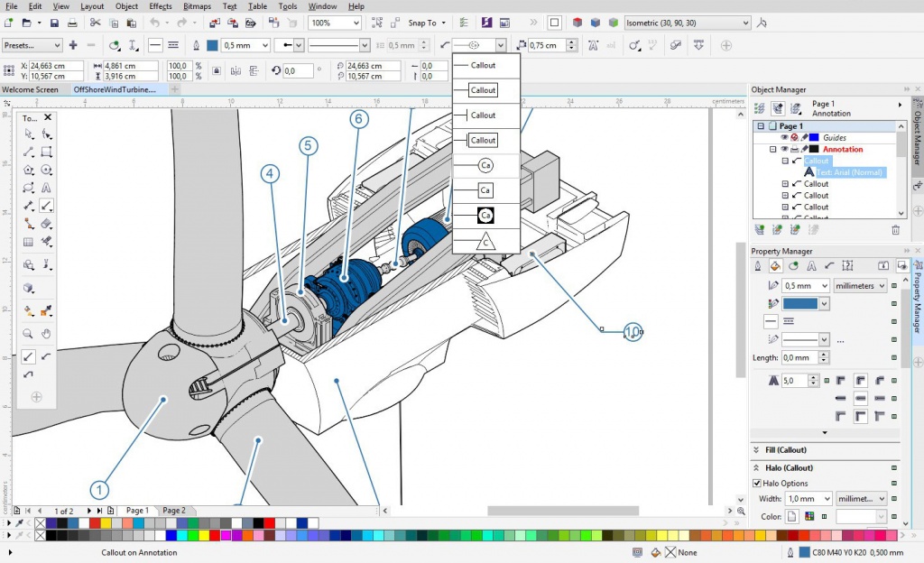Click the Cut scissors icon
The width and height of the screenshot is (924, 563).
click(96, 23)
